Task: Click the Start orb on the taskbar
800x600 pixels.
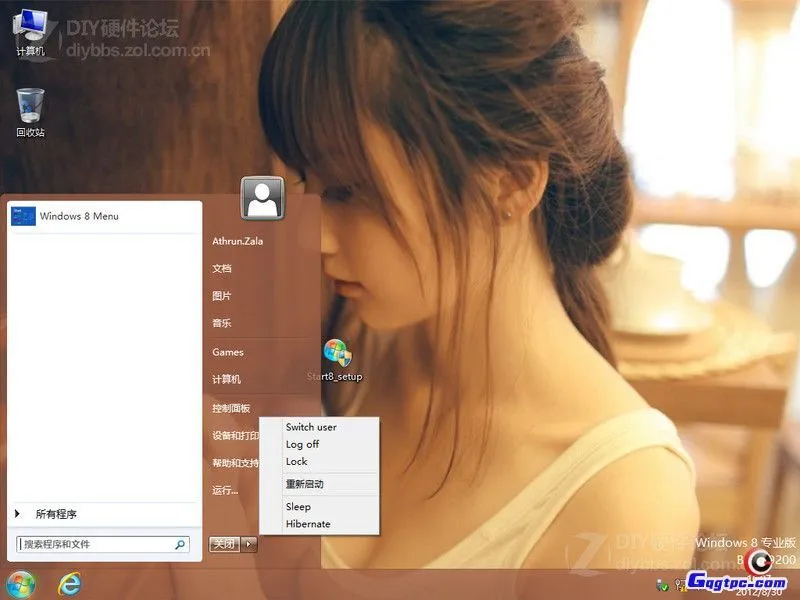Action: [20, 582]
